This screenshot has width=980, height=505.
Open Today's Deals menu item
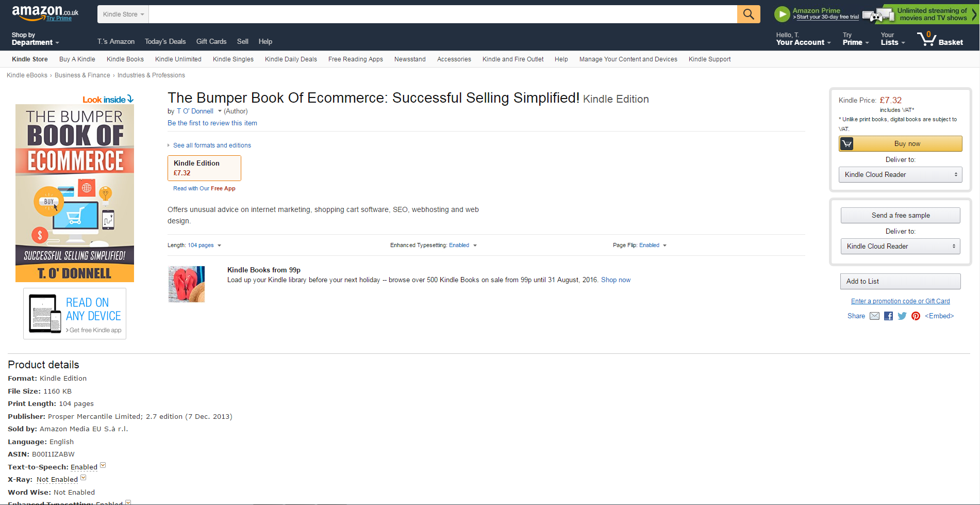pos(165,41)
